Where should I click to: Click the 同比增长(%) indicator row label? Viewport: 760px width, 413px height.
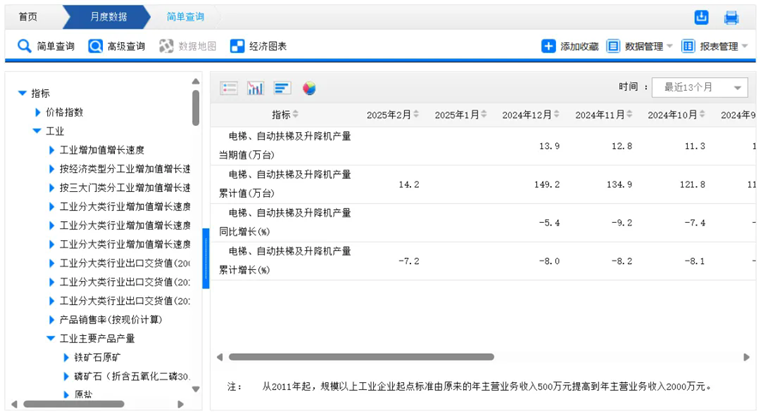(x=285, y=222)
